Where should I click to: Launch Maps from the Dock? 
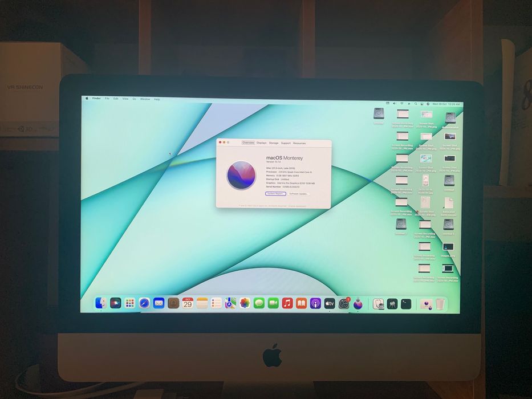[230, 303]
